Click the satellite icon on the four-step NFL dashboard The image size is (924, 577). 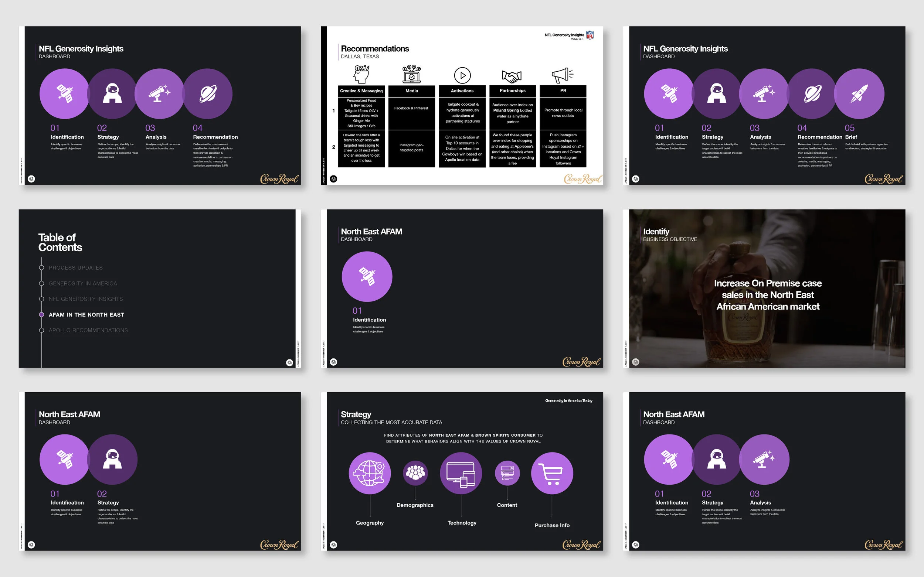[x=65, y=93]
